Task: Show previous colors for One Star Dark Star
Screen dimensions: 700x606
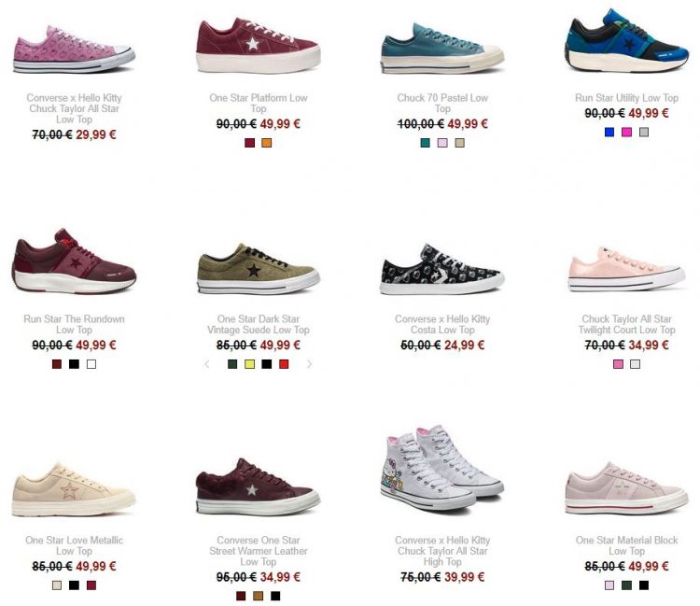Action: 206,364
